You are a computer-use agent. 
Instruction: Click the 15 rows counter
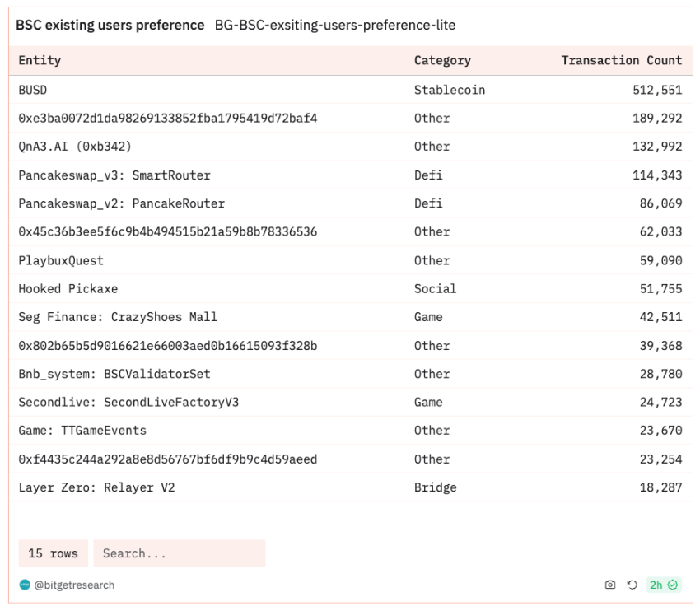[x=53, y=553]
